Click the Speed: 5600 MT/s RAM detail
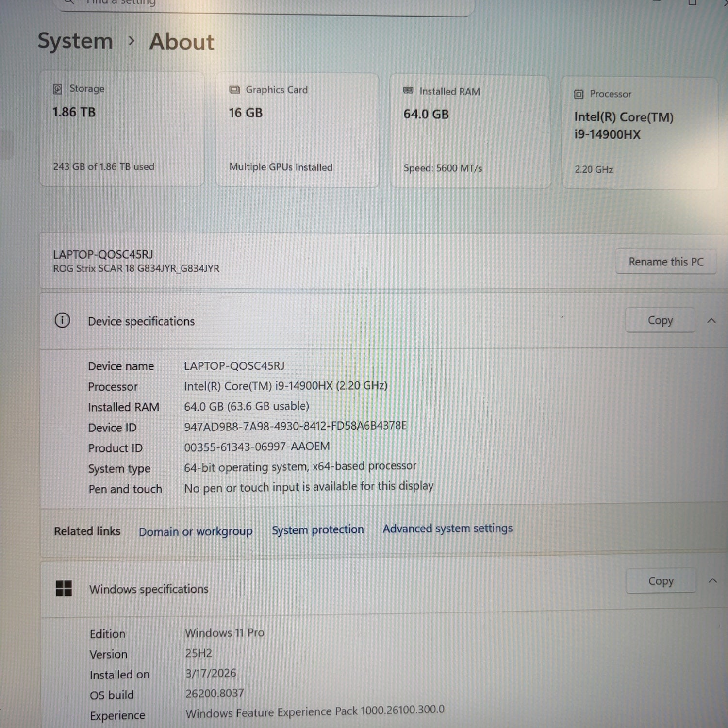The height and width of the screenshot is (728, 728). [443, 168]
